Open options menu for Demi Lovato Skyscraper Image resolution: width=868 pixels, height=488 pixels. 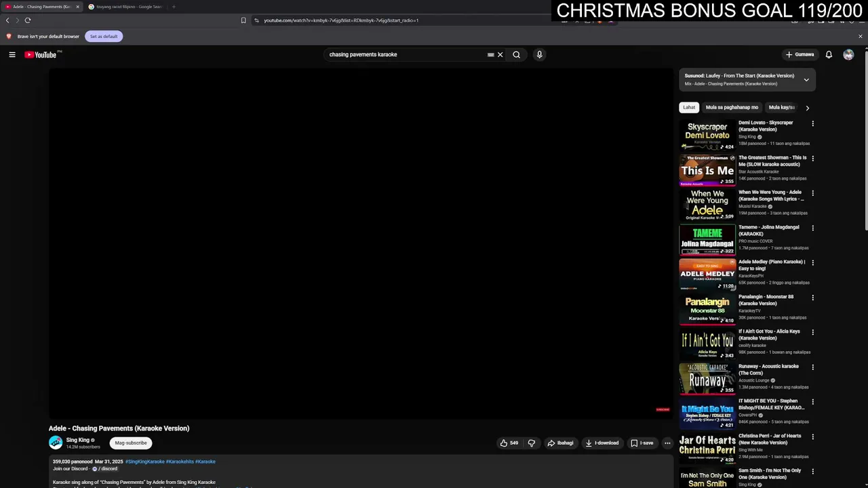tap(812, 123)
